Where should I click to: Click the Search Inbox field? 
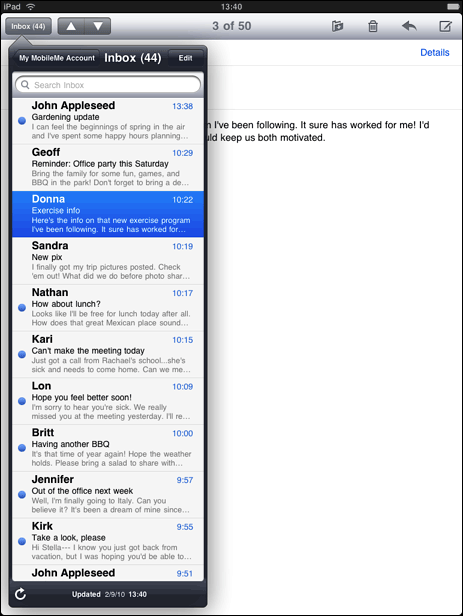[108, 85]
